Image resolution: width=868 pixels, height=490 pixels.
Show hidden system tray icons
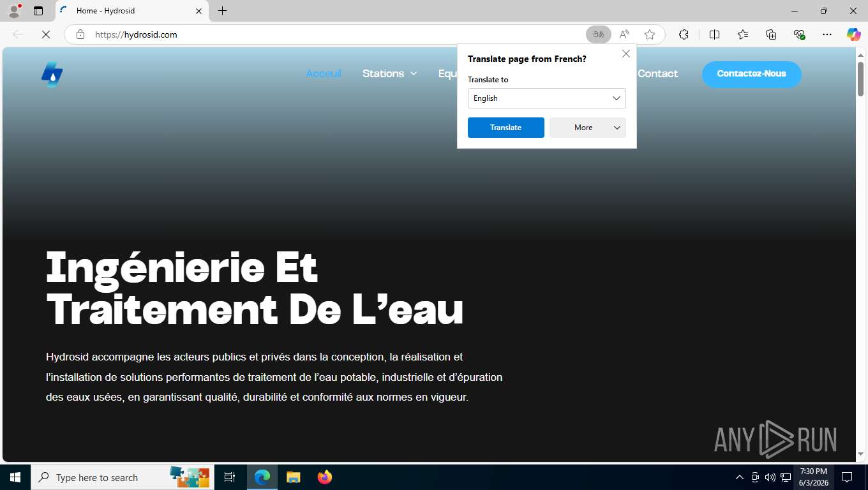click(740, 477)
